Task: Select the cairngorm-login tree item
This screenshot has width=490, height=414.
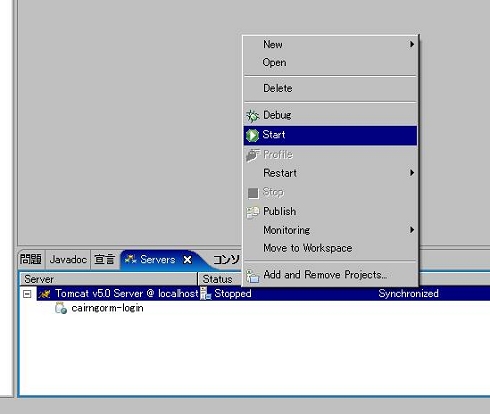Action: click(107, 308)
